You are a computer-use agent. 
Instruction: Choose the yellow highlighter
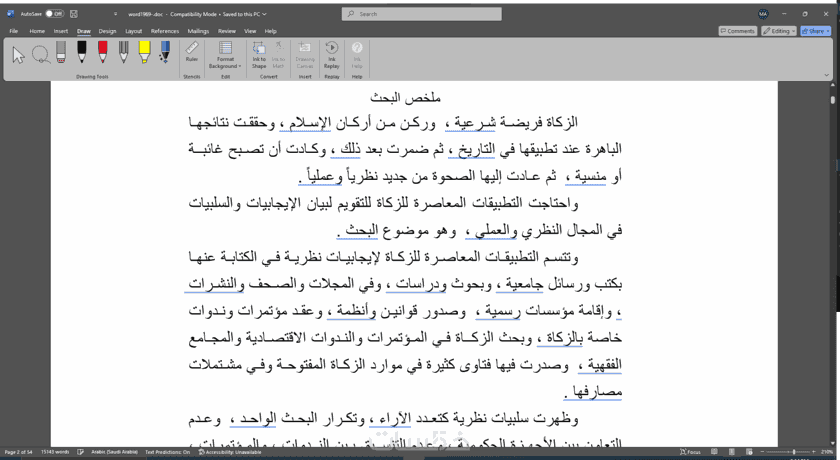coord(144,53)
